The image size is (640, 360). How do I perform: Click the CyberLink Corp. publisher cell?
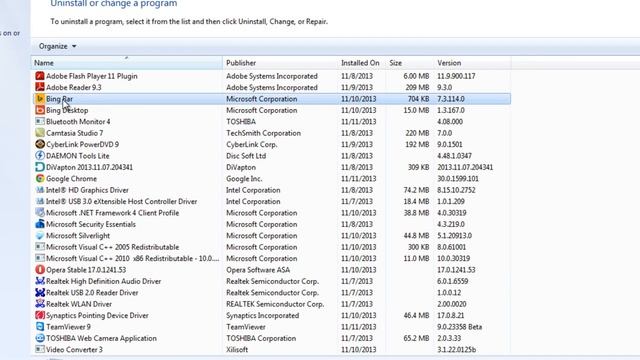252,144
